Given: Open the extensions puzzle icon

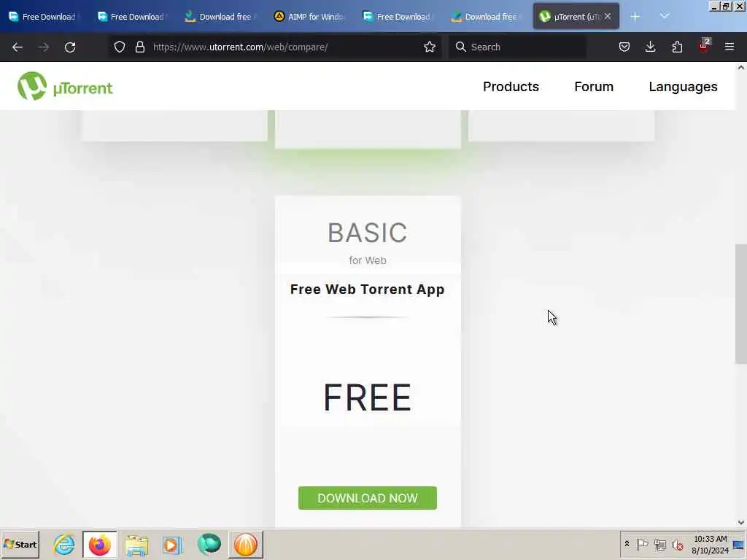Looking at the screenshot, I should point(677,47).
